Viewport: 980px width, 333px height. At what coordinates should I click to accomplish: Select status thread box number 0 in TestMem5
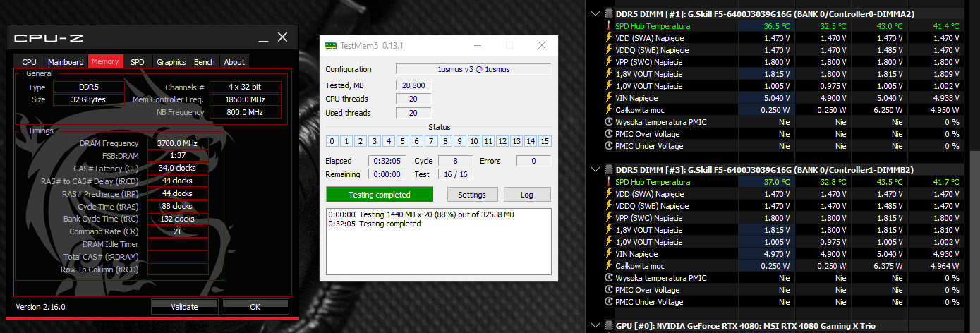tap(332, 141)
